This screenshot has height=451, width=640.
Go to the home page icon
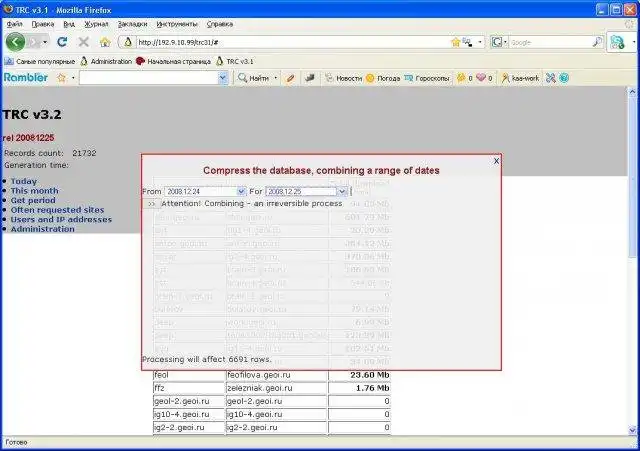pos(105,42)
